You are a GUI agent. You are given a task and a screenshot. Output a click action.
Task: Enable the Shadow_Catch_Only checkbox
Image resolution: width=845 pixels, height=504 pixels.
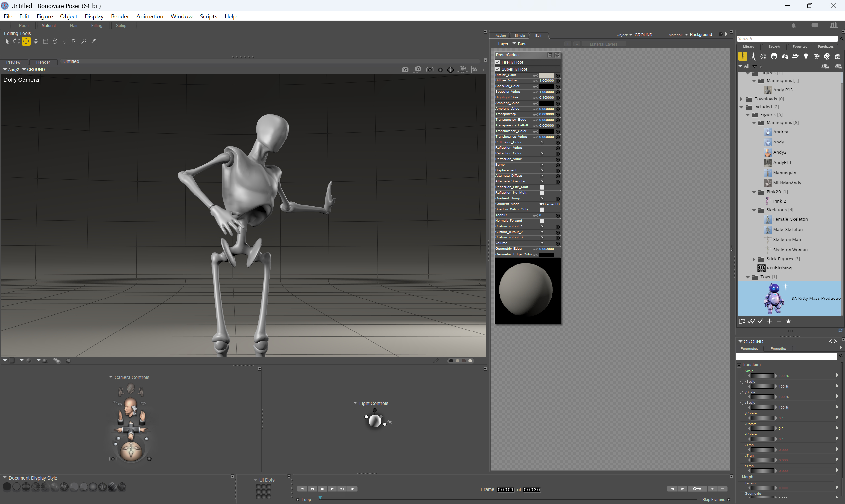pos(542,209)
